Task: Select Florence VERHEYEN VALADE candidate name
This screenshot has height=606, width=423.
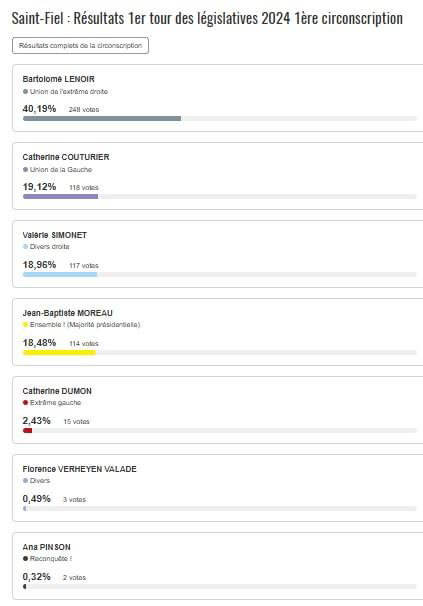Action: pyautogui.click(x=80, y=469)
